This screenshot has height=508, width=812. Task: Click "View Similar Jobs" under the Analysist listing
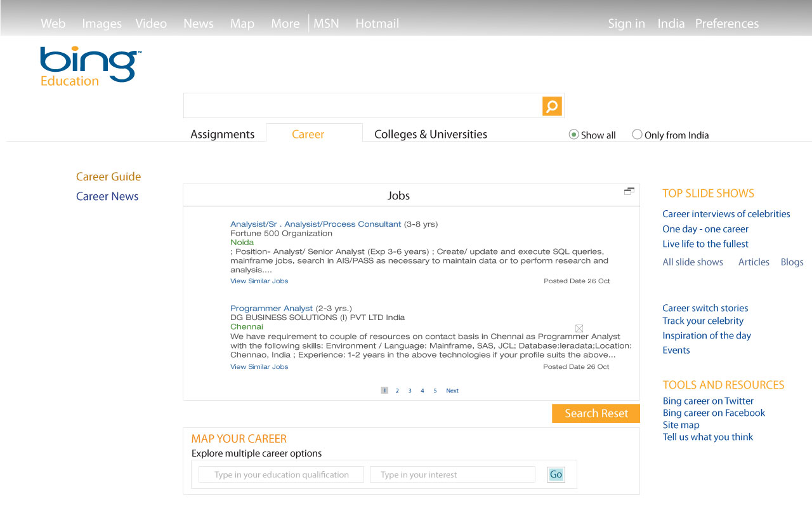tap(259, 281)
